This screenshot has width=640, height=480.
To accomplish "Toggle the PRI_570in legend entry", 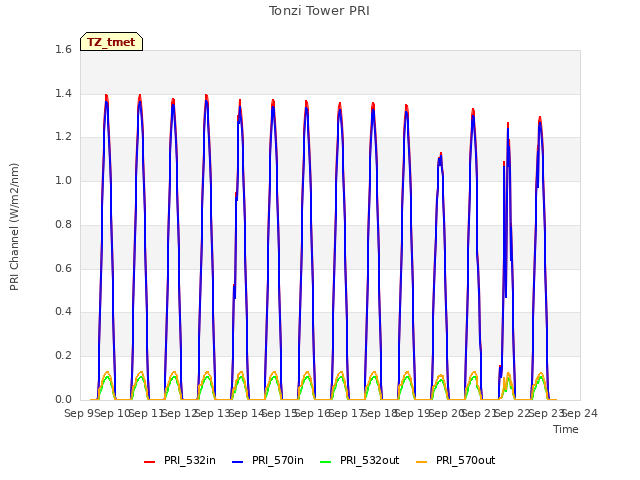I will click(268, 461).
